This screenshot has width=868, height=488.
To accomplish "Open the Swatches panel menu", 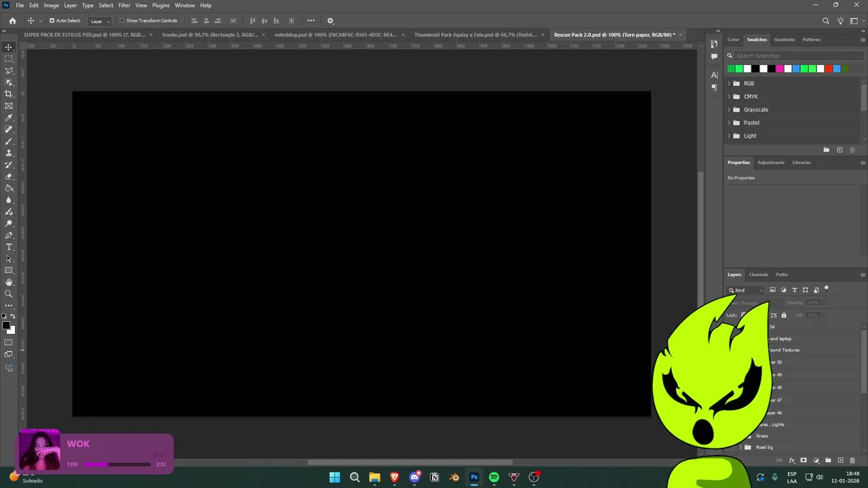I will [x=863, y=39].
